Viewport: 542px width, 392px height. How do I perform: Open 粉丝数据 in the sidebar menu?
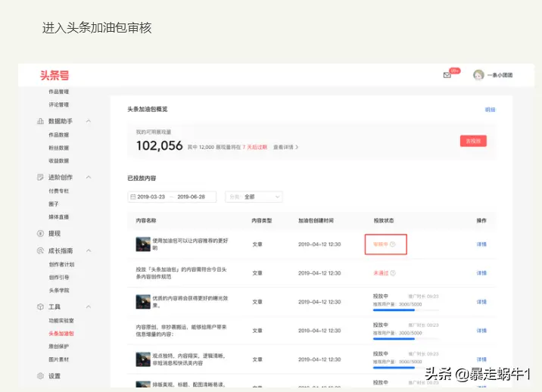pos(59,148)
